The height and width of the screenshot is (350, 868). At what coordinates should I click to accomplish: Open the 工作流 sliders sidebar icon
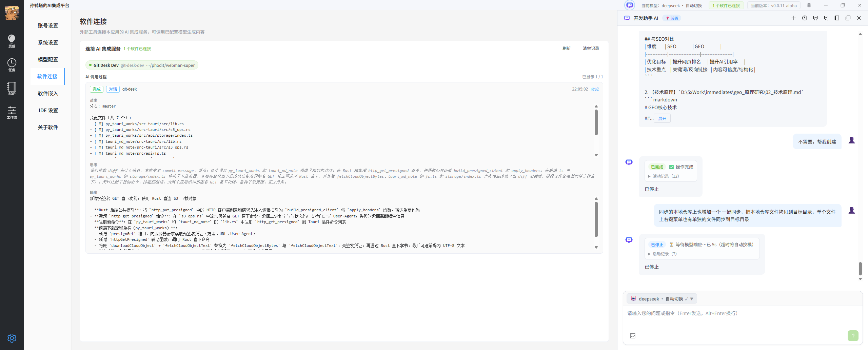point(12,112)
